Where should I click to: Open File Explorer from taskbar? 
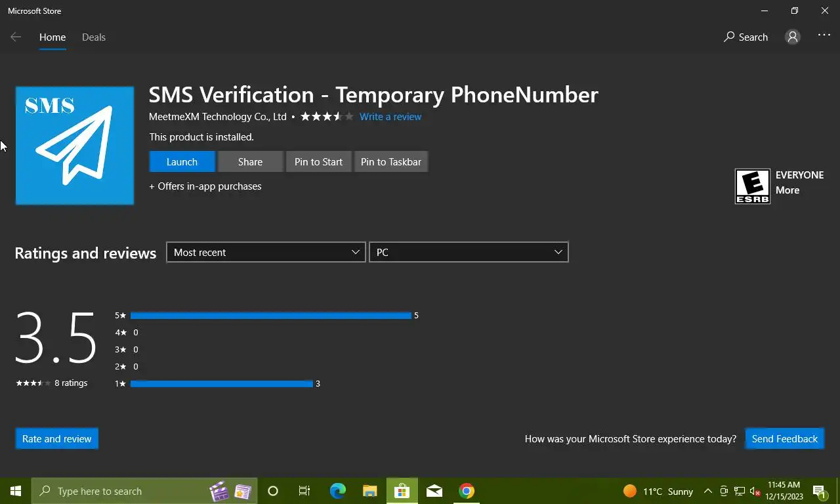[370, 491]
